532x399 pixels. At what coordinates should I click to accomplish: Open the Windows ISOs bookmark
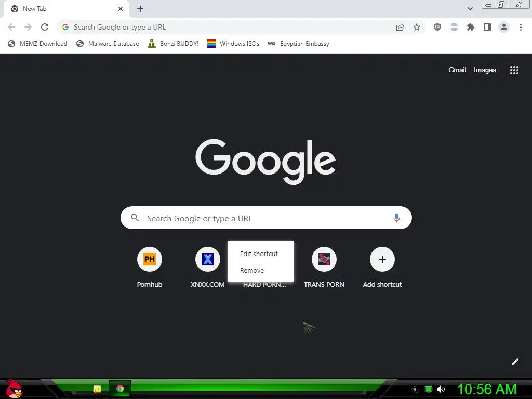[233, 44]
